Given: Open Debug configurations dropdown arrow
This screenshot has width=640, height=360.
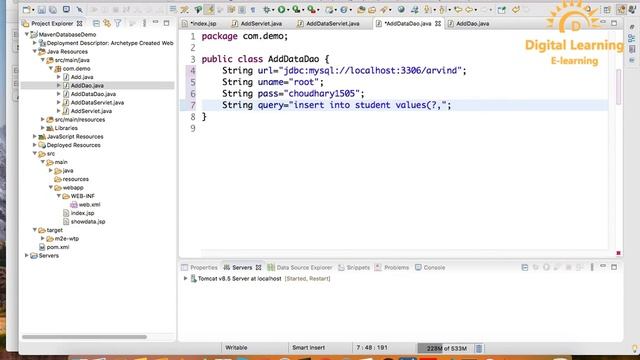Looking at the screenshot, I should 273,10.
